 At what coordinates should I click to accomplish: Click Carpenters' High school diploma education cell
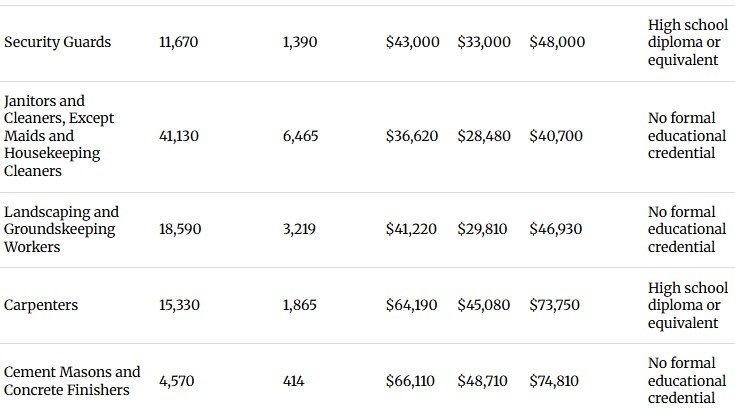tap(686, 305)
